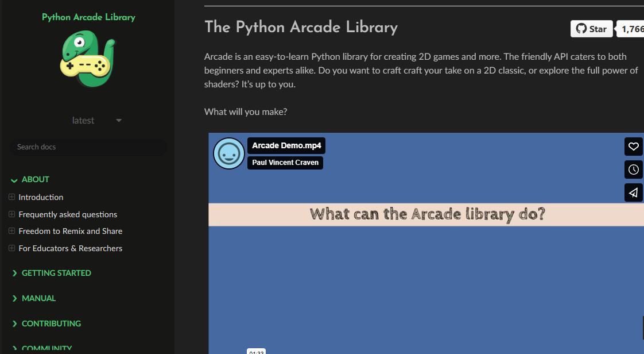Click the share paper plane icon
Viewport: 644px width, 354px height.
tap(634, 193)
